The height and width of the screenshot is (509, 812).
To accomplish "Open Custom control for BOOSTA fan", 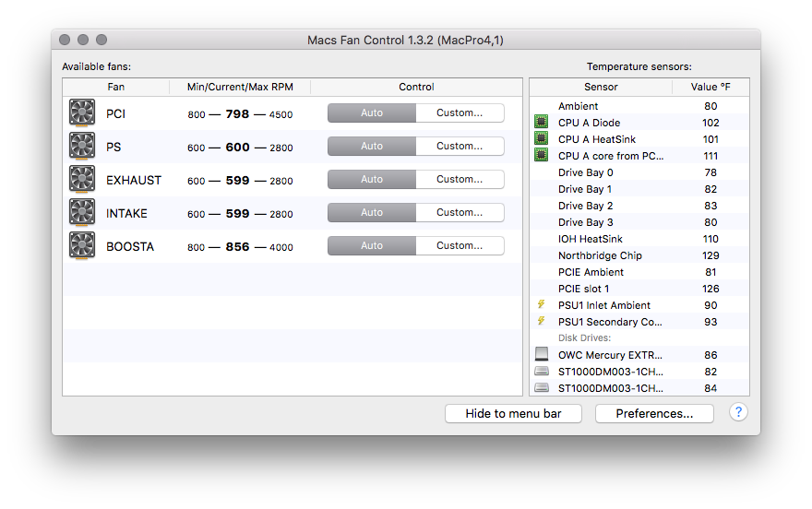I will coord(460,245).
